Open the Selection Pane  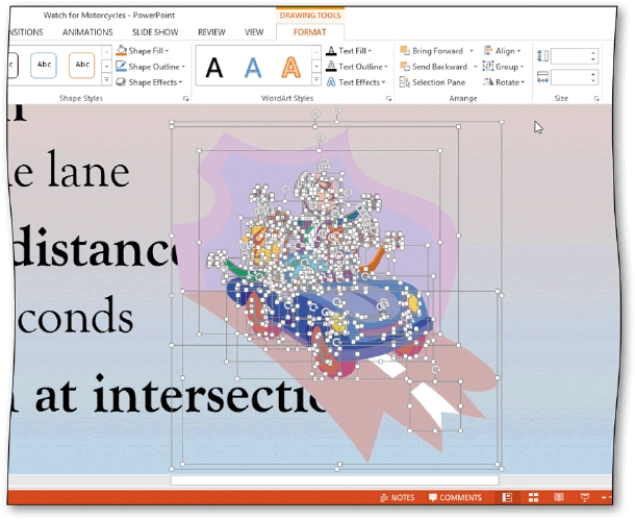point(432,82)
